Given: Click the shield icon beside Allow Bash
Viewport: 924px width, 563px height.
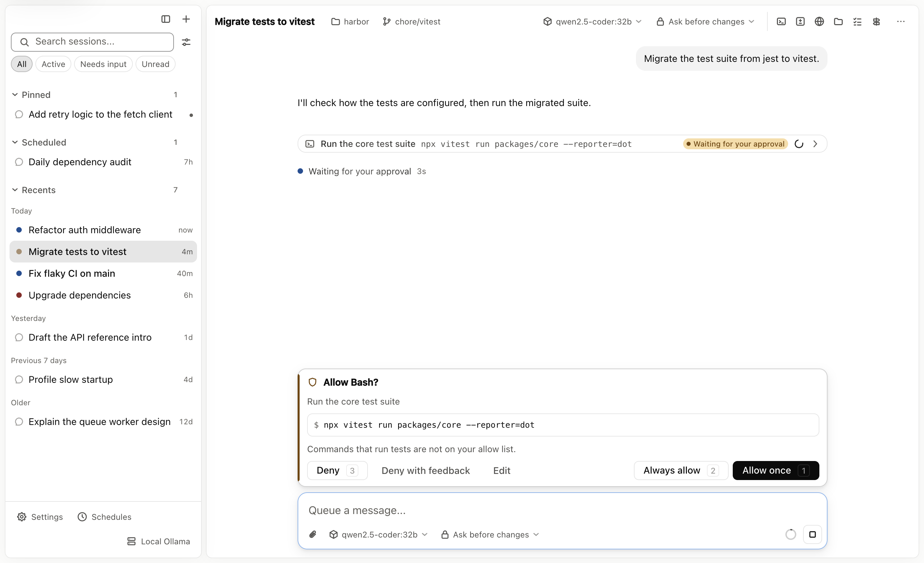Looking at the screenshot, I should pos(313,382).
